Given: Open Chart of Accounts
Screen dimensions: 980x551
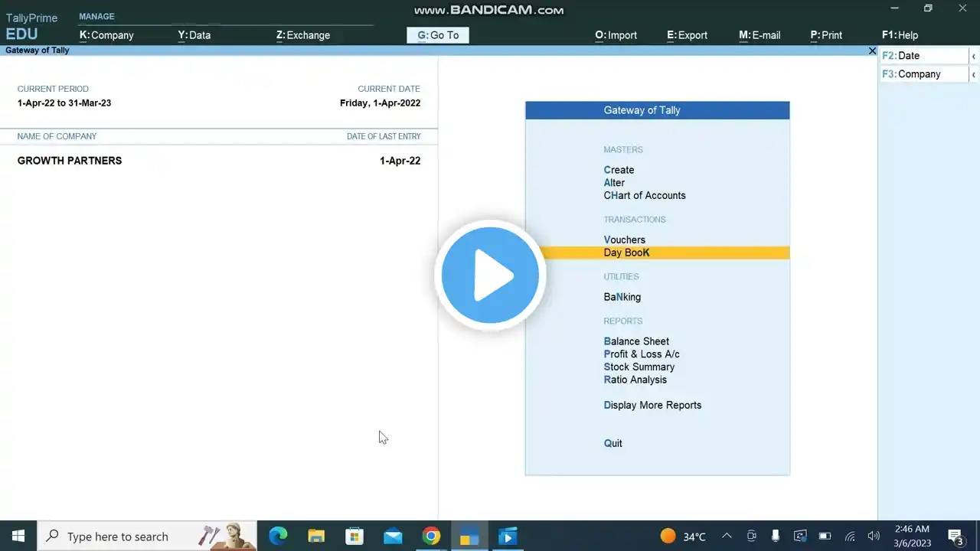Looking at the screenshot, I should (x=645, y=196).
